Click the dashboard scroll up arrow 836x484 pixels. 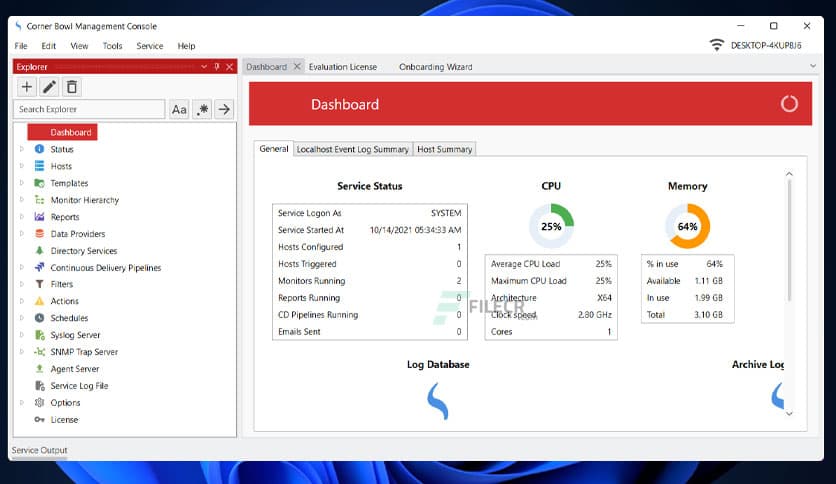point(789,174)
